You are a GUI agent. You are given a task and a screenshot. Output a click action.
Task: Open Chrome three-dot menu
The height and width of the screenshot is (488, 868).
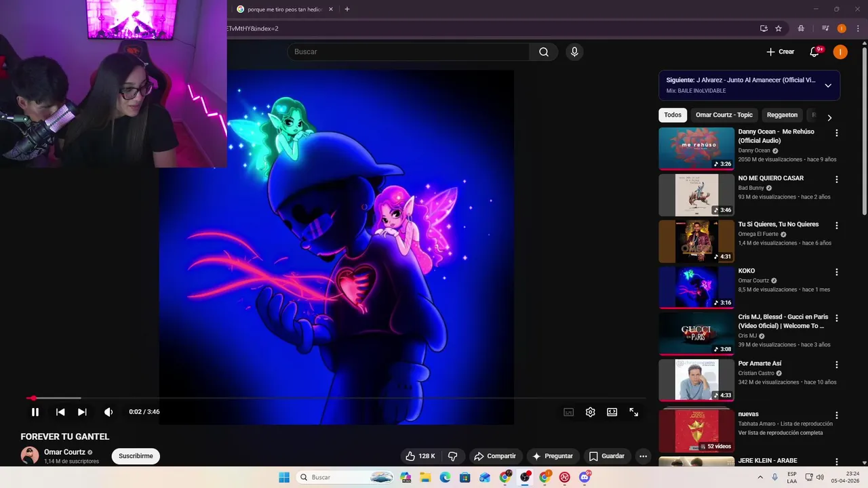856,28
